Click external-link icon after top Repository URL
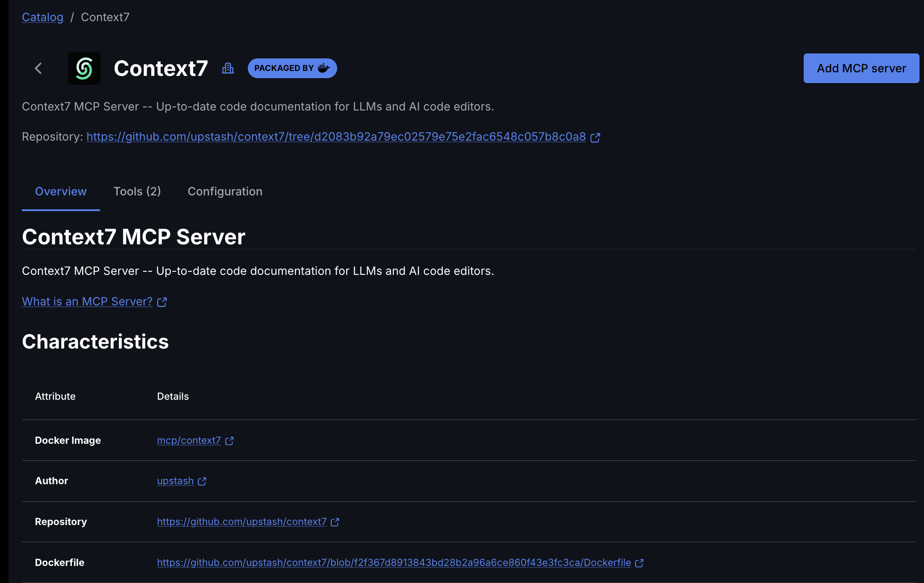The height and width of the screenshot is (583, 924). (x=595, y=137)
